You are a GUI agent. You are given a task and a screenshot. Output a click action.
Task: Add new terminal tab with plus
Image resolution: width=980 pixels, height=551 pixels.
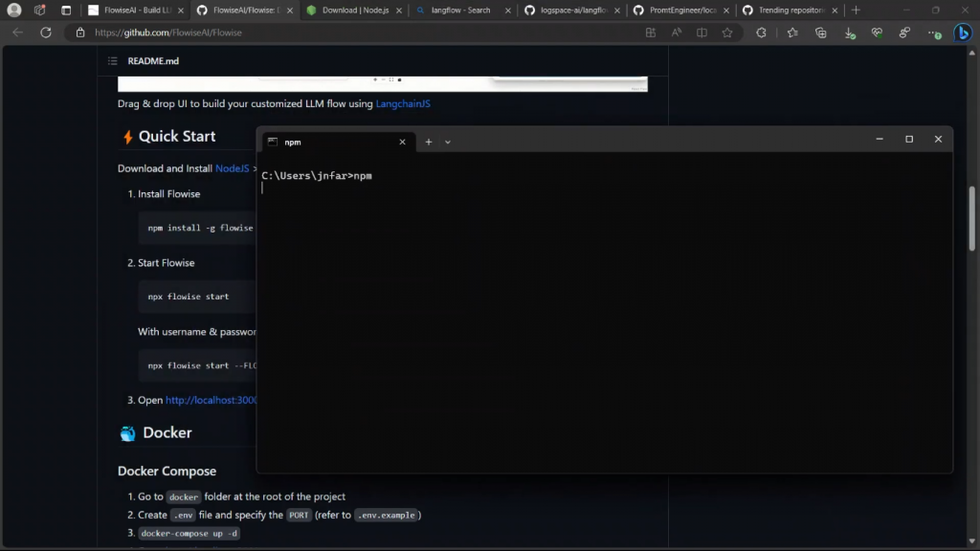tap(429, 142)
